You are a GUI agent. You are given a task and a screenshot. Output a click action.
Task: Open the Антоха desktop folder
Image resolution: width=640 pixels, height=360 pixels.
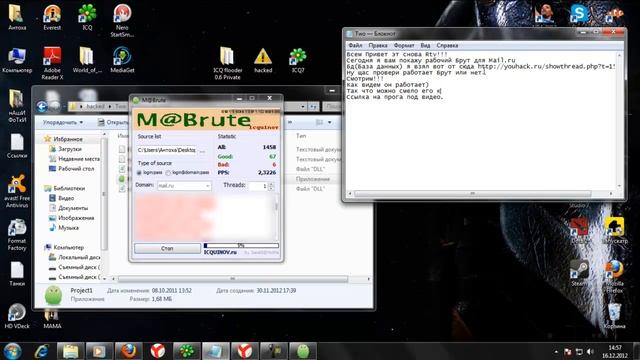(x=17, y=17)
